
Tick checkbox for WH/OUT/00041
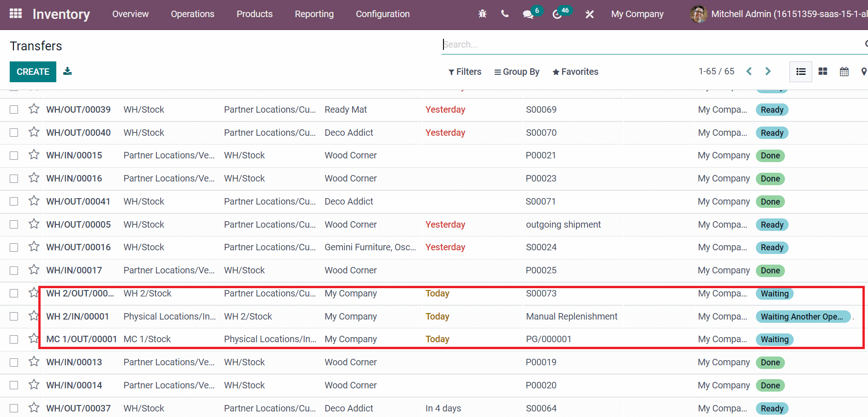click(x=14, y=201)
